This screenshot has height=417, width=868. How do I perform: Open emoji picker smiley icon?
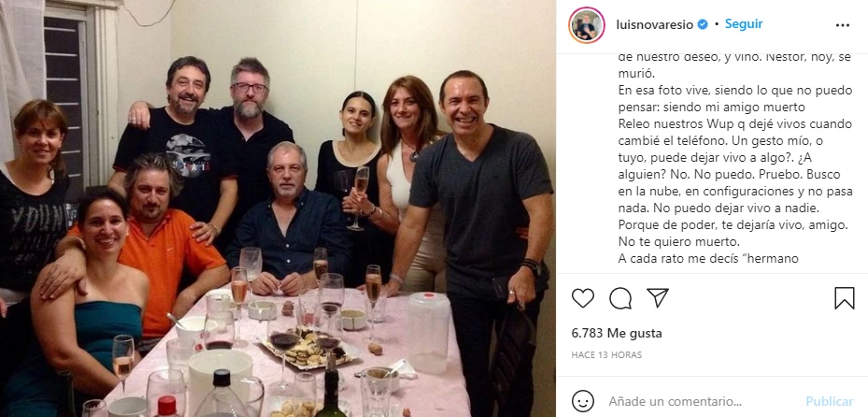582,401
